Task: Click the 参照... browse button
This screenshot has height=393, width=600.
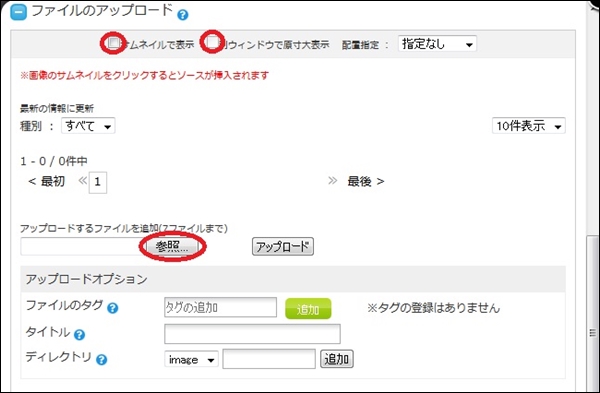Action: tap(172, 246)
